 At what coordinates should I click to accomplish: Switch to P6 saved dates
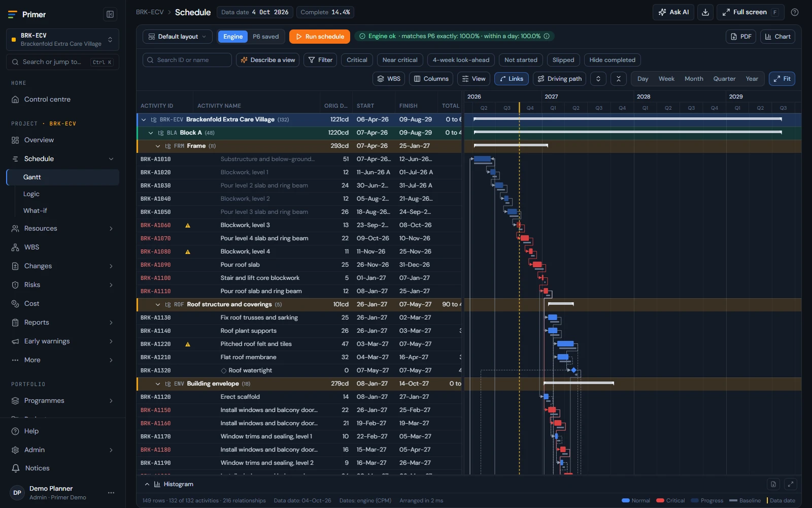tap(266, 37)
